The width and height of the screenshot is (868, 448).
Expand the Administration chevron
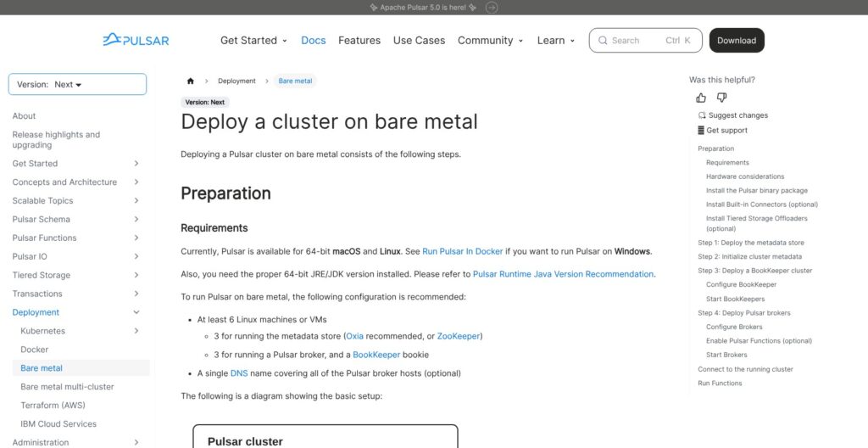136,442
